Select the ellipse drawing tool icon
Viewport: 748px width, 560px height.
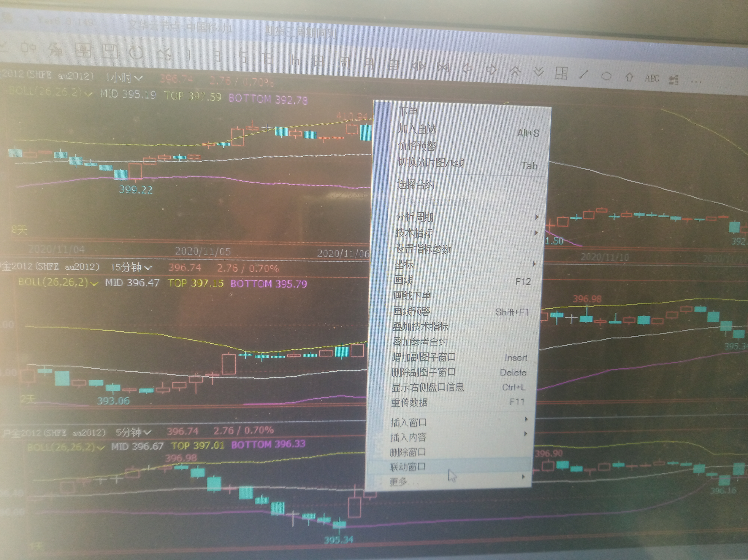tap(606, 76)
